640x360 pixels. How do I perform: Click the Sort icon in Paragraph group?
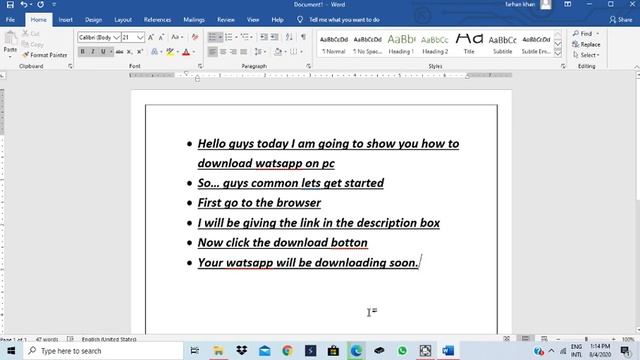[x=289, y=37]
